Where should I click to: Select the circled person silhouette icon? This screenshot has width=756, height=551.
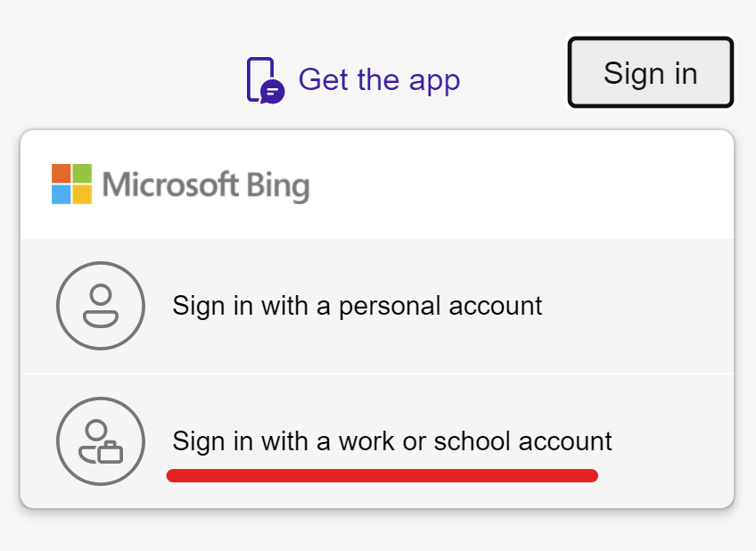[x=100, y=306]
